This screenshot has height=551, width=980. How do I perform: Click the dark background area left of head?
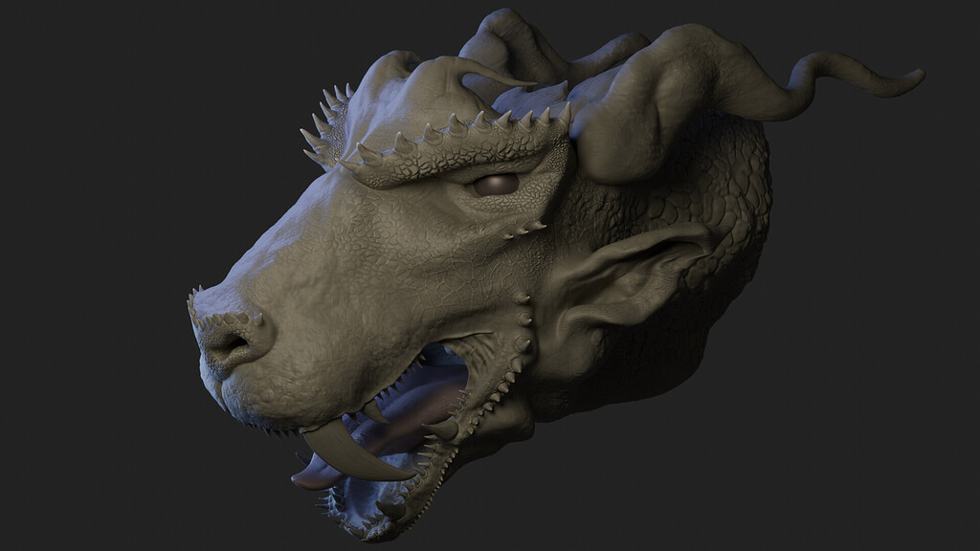[x=86, y=191]
